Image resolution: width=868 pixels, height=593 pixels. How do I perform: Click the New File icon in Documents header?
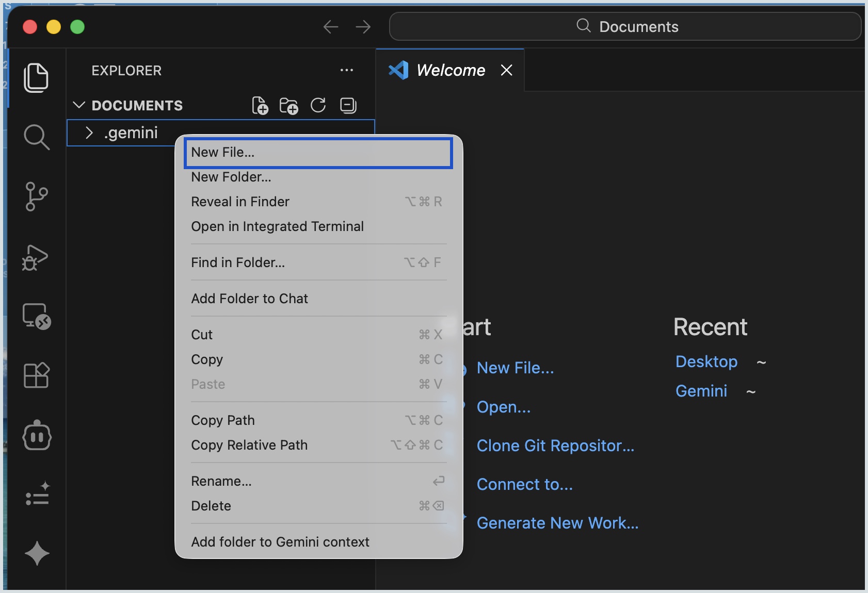pyautogui.click(x=260, y=106)
